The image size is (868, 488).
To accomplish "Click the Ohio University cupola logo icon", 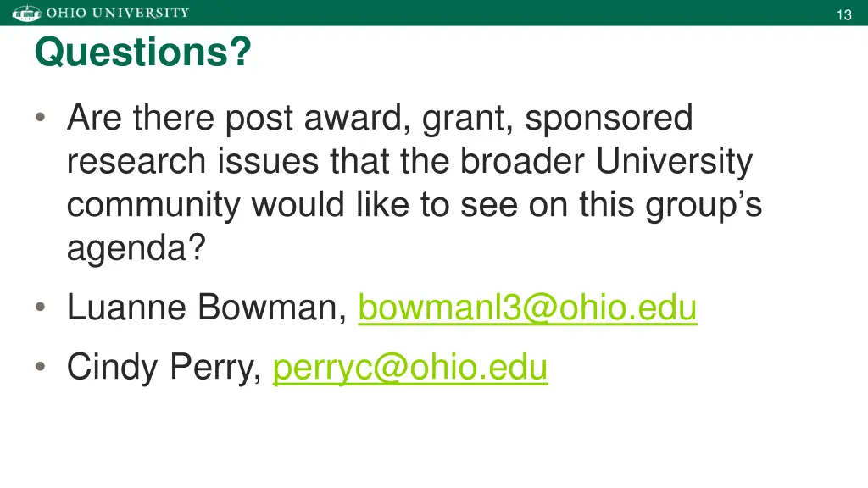I will pos(26,13).
